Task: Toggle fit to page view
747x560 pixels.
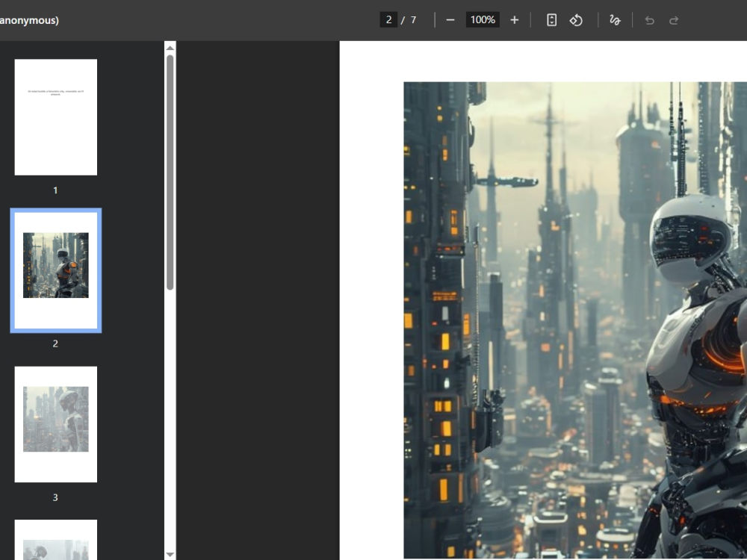Action: click(x=551, y=20)
